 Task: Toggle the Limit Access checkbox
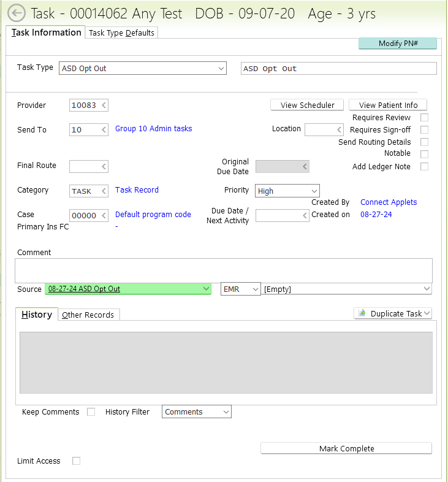click(x=77, y=461)
